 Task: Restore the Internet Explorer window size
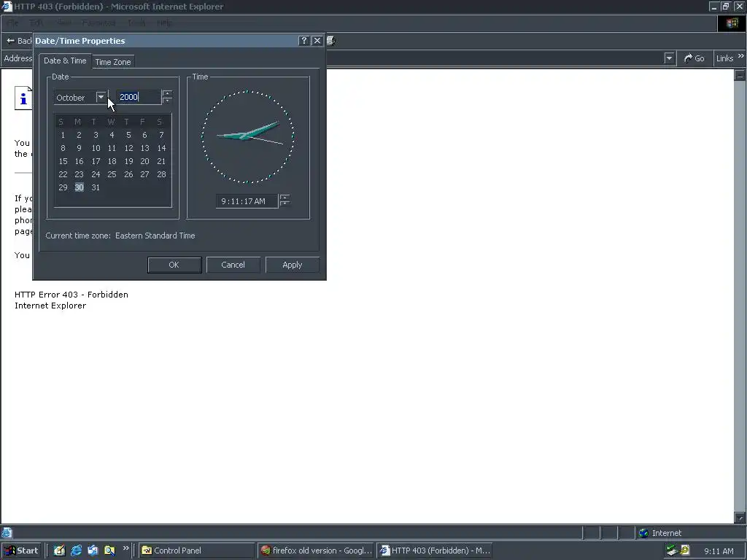(x=726, y=7)
